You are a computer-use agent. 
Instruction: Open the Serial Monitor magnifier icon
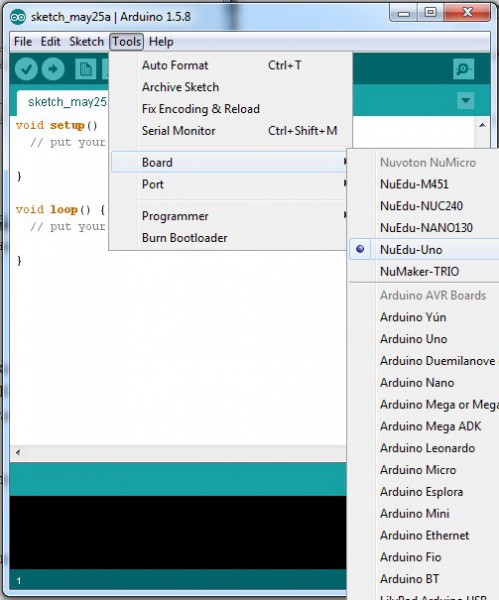463,69
